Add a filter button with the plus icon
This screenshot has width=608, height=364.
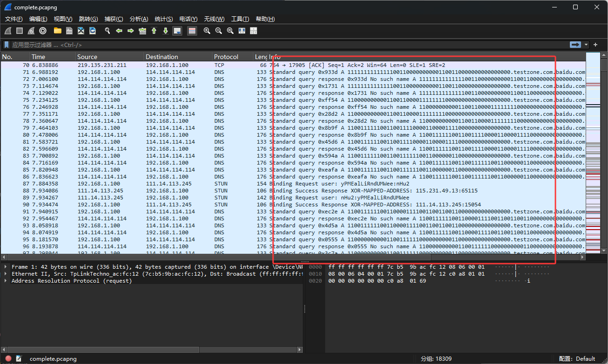596,45
